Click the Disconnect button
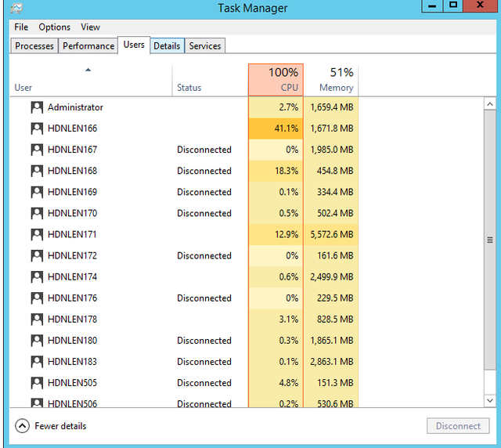The image size is (501, 448). click(458, 426)
